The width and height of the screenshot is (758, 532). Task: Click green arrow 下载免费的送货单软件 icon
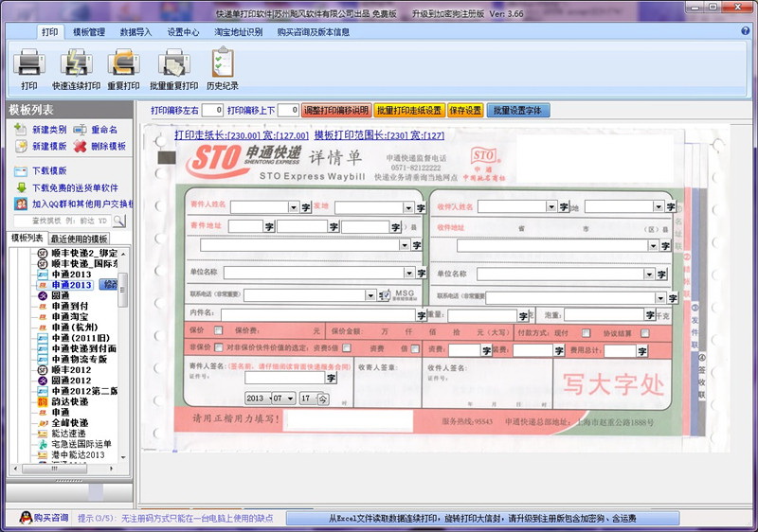coord(21,187)
